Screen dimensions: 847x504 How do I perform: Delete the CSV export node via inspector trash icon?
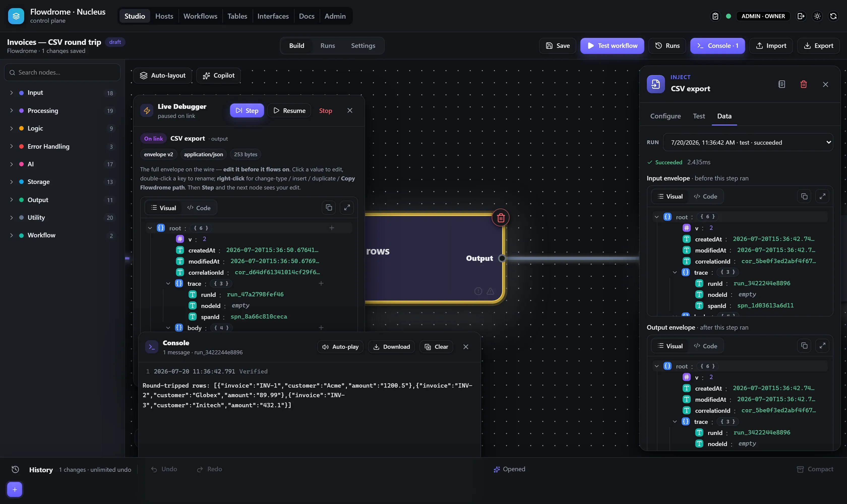pos(803,84)
